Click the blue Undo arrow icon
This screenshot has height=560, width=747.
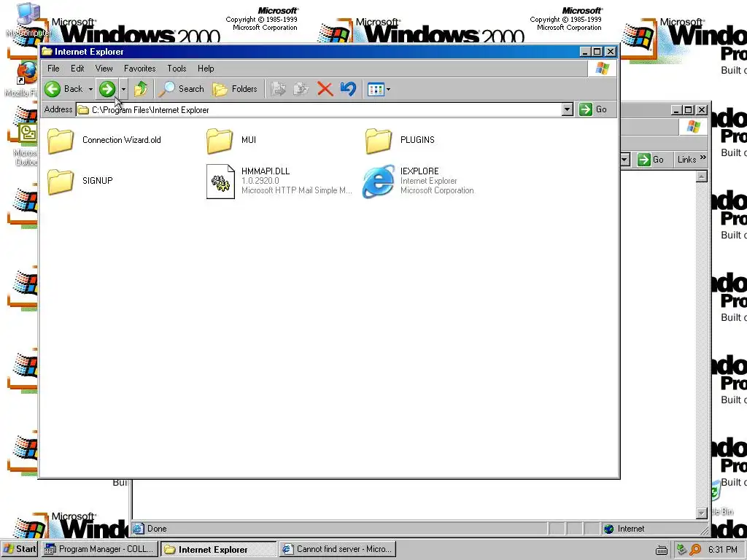348,88
